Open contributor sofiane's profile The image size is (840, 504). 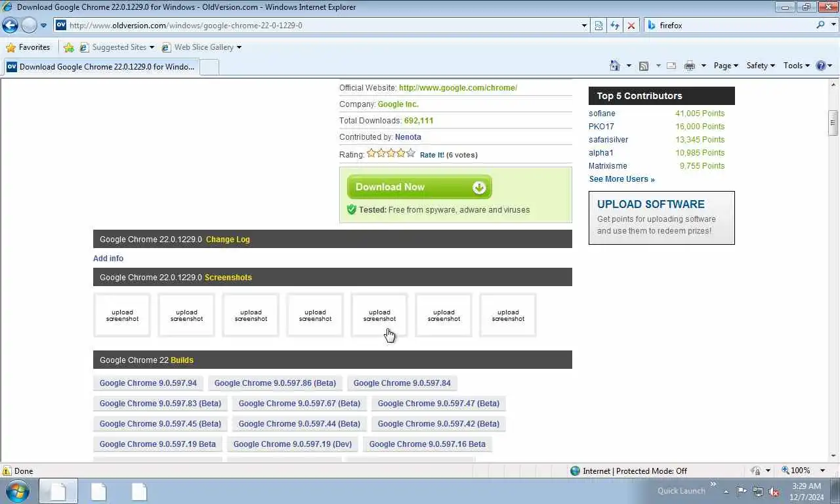tap(602, 114)
